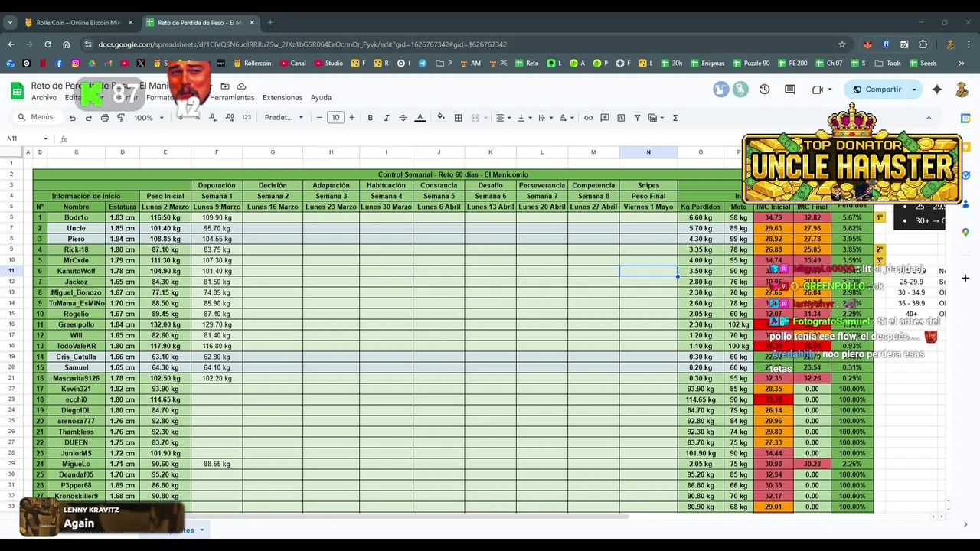
Task: Open the Enigmas bookmark
Action: tap(706, 64)
